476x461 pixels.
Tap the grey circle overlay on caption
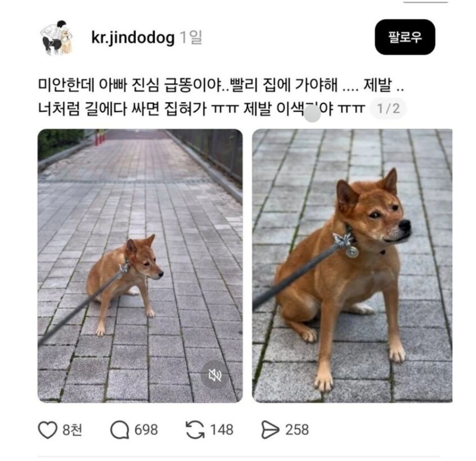pyautogui.click(x=312, y=114)
